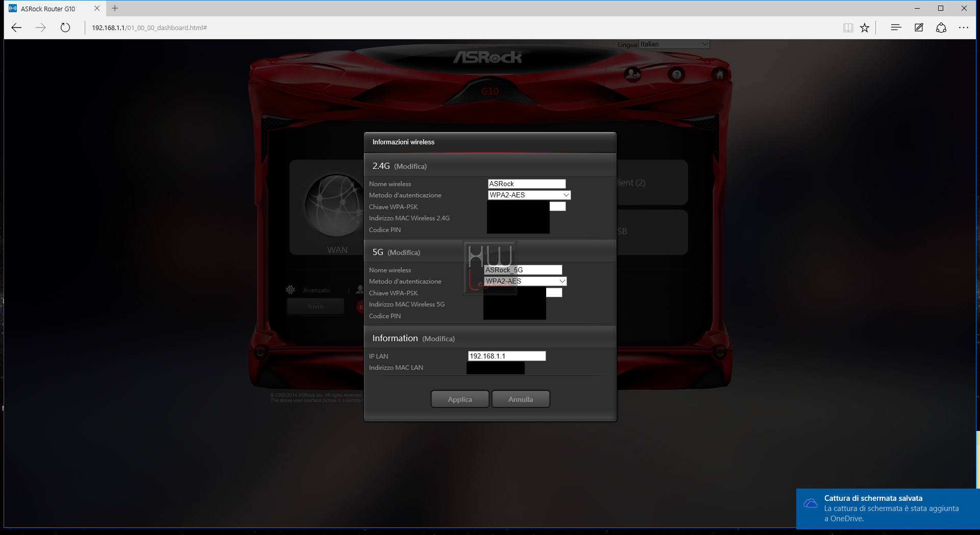This screenshot has height=535, width=980.
Task: Open the share icon in toolbar
Action: 941,28
